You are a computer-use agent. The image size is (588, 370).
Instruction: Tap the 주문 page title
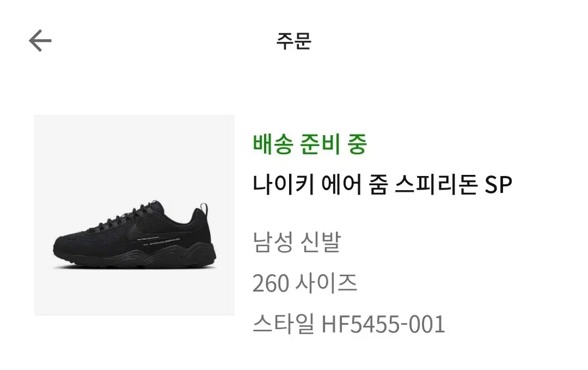(x=293, y=40)
